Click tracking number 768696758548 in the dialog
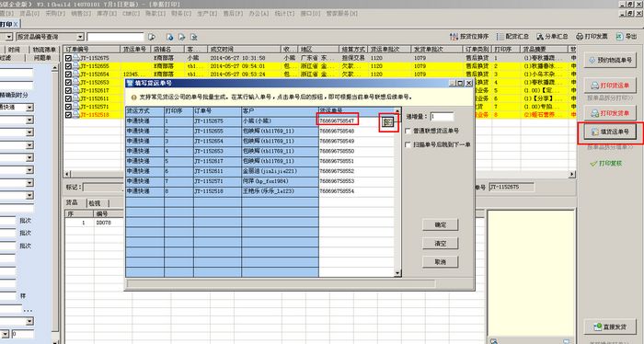The image size is (644, 344). 356,132
